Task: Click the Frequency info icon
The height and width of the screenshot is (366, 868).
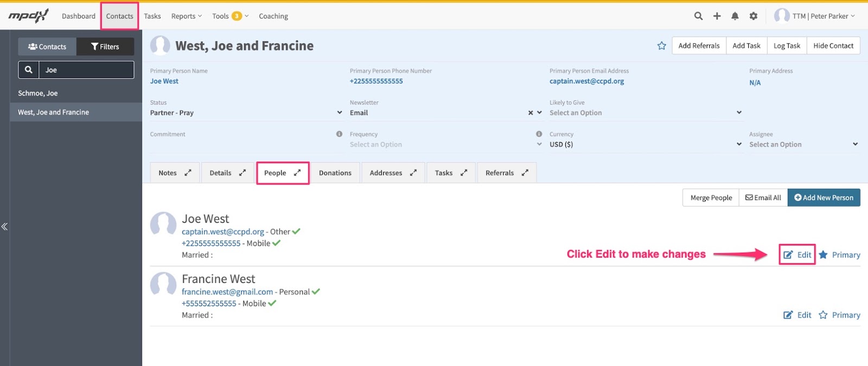Action: [539, 134]
